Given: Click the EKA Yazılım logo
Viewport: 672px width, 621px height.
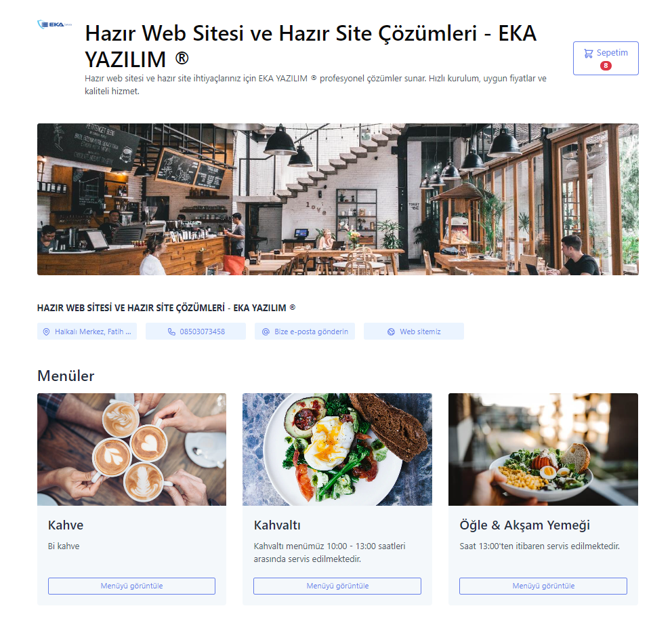Looking at the screenshot, I should [x=54, y=24].
